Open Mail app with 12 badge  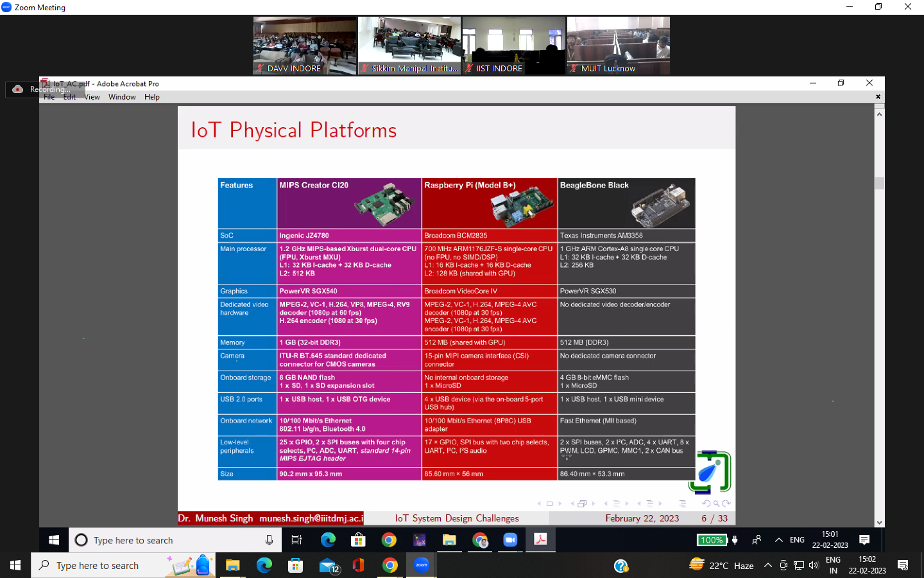point(329,565)
